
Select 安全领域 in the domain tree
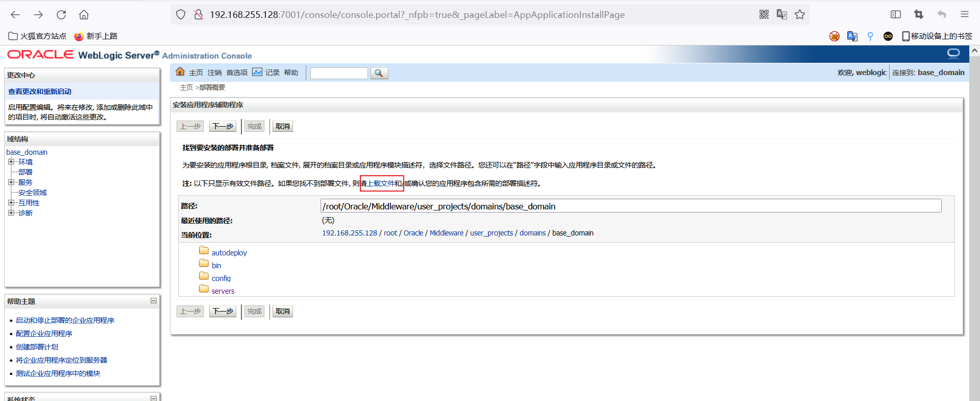tap(33, 193)
